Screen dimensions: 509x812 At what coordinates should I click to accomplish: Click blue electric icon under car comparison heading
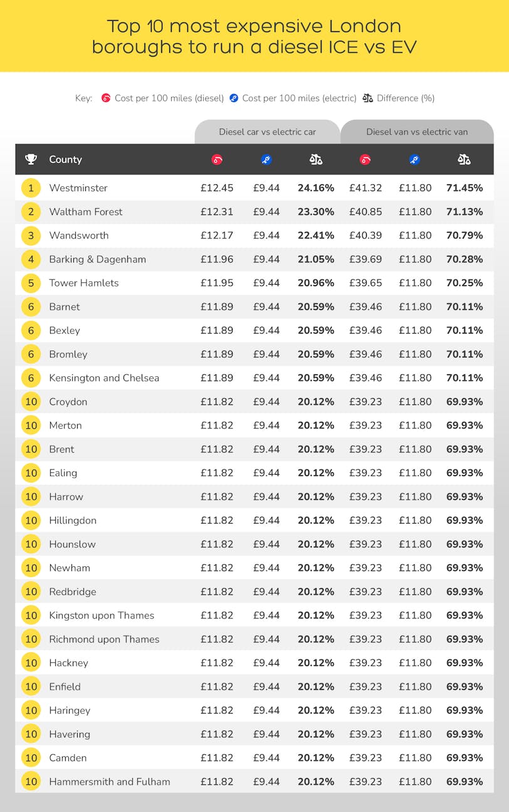coord(266,160)
